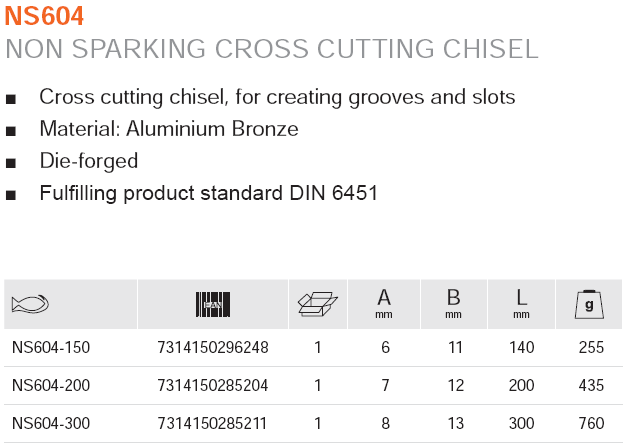Click the Material: Aluminium Bronze bullet text

pyautogui.click(x=169, y=129)
